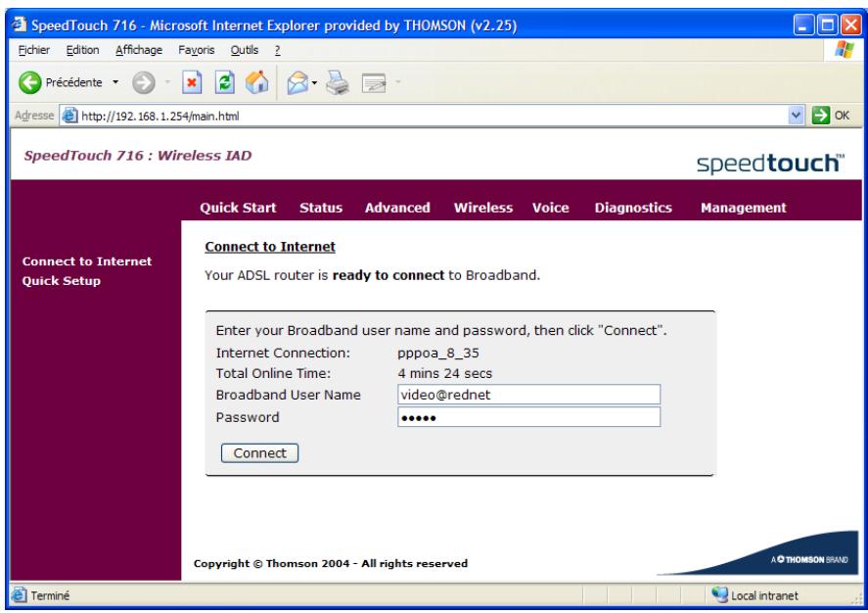This screenshot has height=613, width=868.
Task: Expand the address bar URL dropdown
Action: click(796, 116)
